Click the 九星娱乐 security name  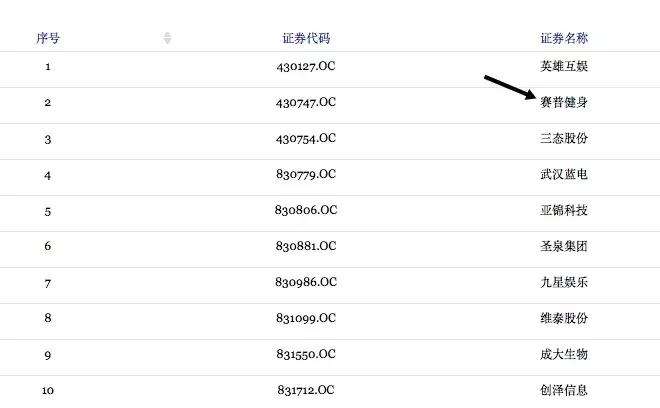coord(564,282)
